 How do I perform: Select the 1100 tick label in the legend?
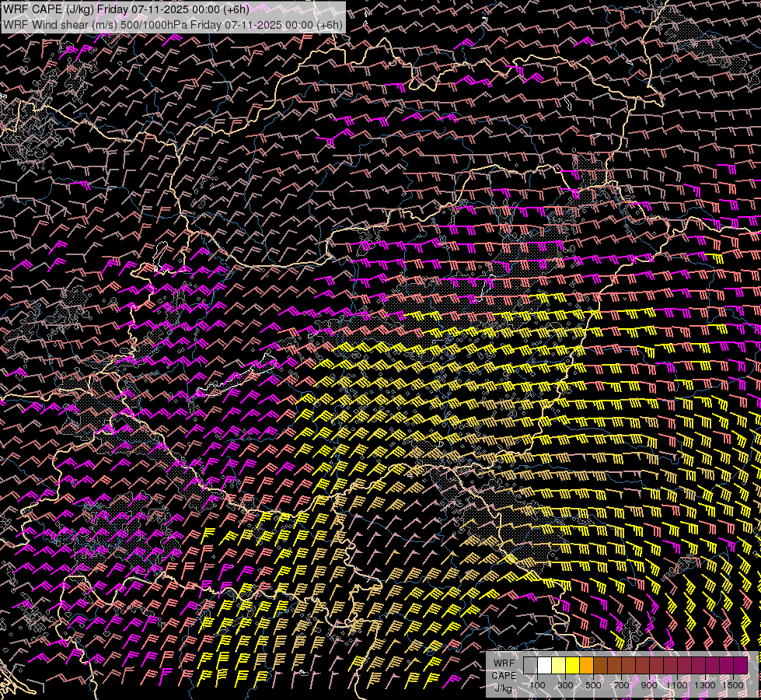[x=677, y=685]
